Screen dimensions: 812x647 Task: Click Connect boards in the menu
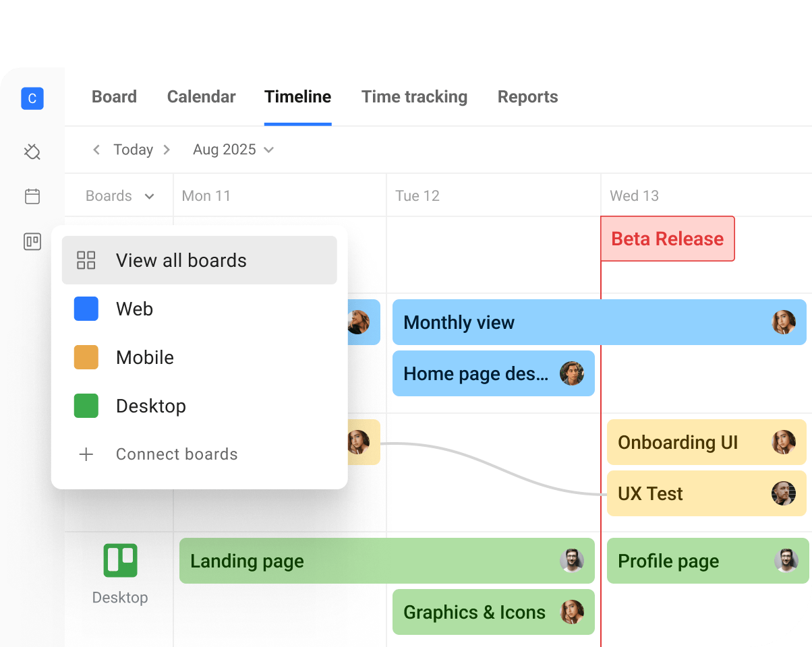(x=177, y=454)
